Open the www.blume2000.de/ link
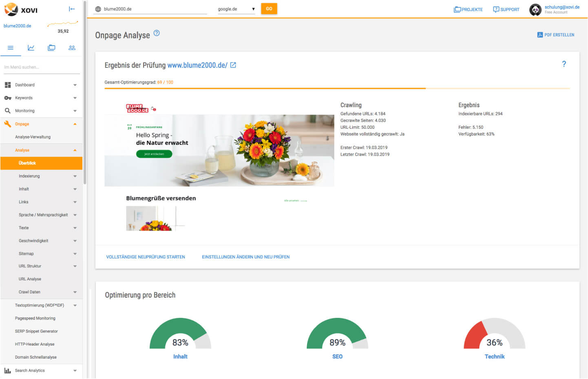The width and height of the screenshot is (588, 379). (x=197, y=65)
